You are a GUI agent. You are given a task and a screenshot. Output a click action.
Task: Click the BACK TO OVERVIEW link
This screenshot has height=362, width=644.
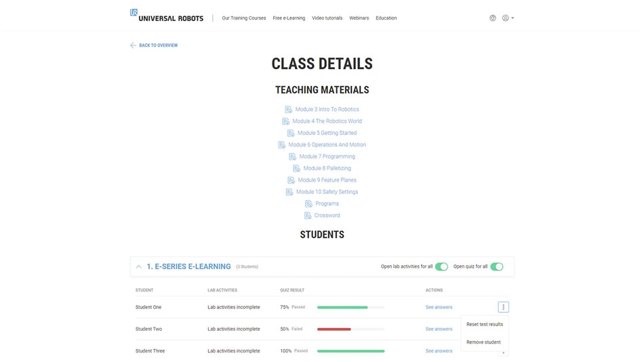pos(158,45)
